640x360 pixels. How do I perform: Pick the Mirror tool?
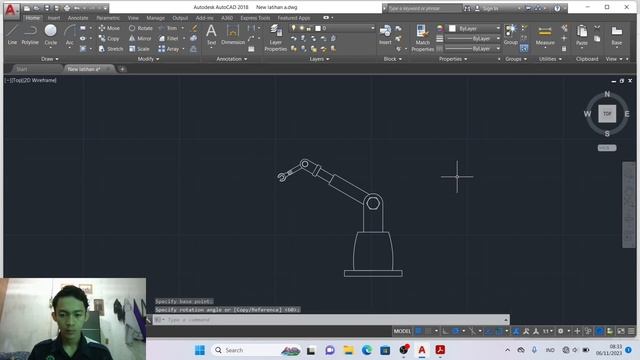click(x=140, y=38)
